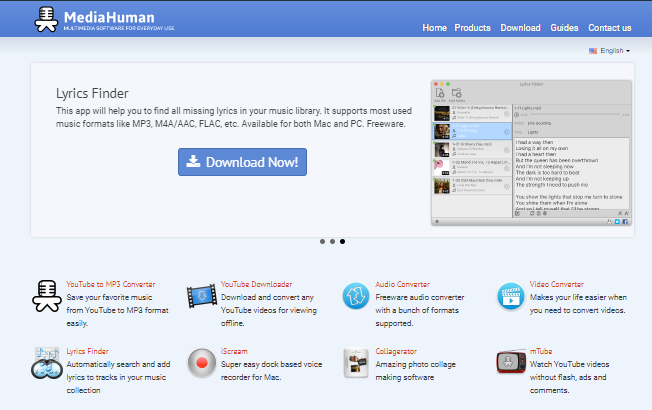Screen dimensions: 652x410
Task: Click 'Save your favorite music' description text
Action: 117,310
